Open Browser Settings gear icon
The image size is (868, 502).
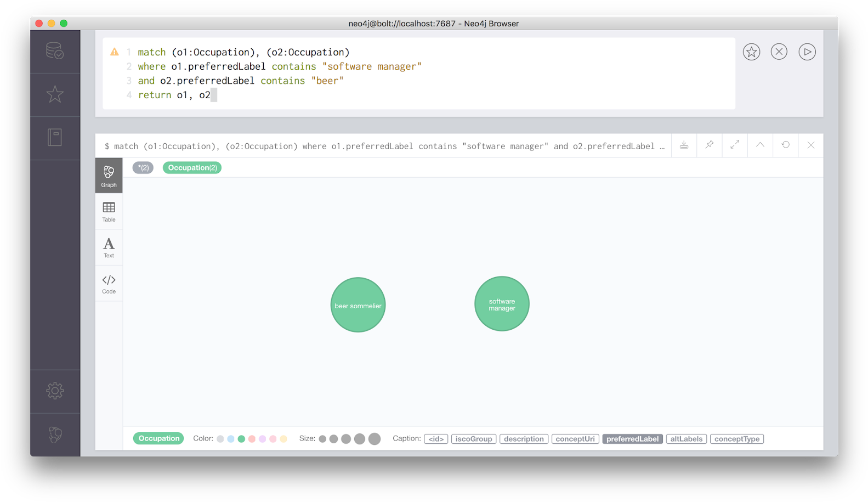[x=55, y=391]
